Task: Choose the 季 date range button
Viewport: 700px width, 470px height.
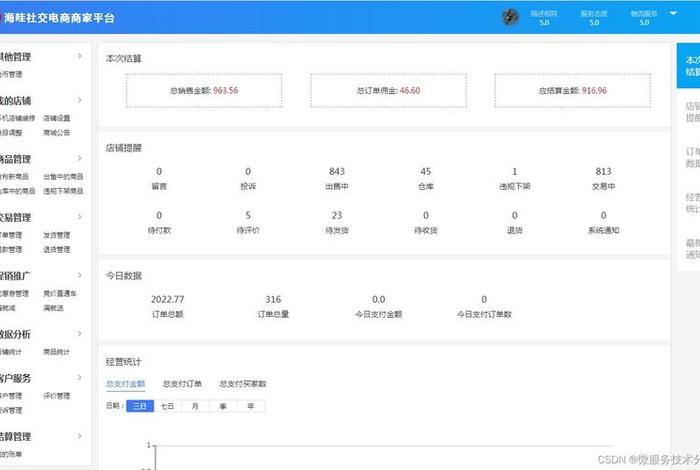Action: pos(223,406)
